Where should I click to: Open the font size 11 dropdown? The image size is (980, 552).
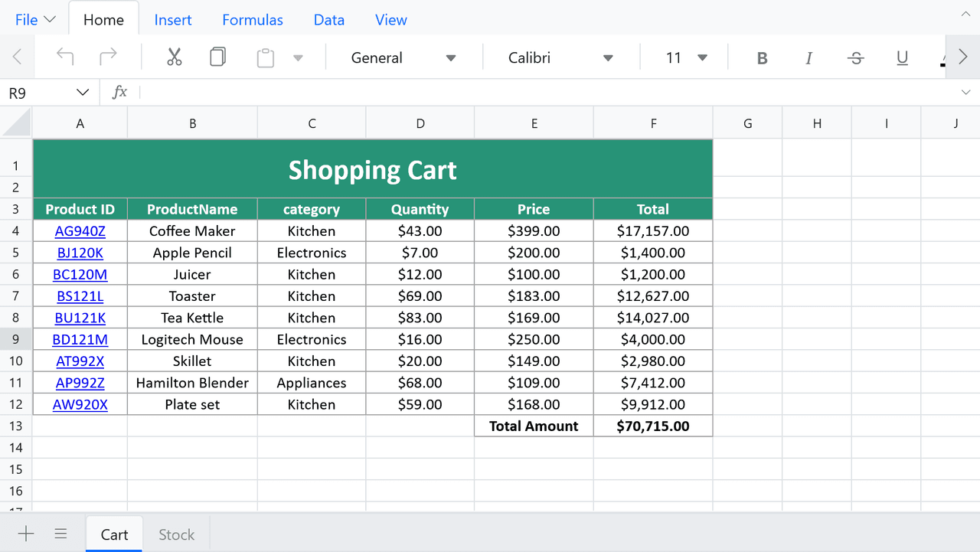[686, 57]
